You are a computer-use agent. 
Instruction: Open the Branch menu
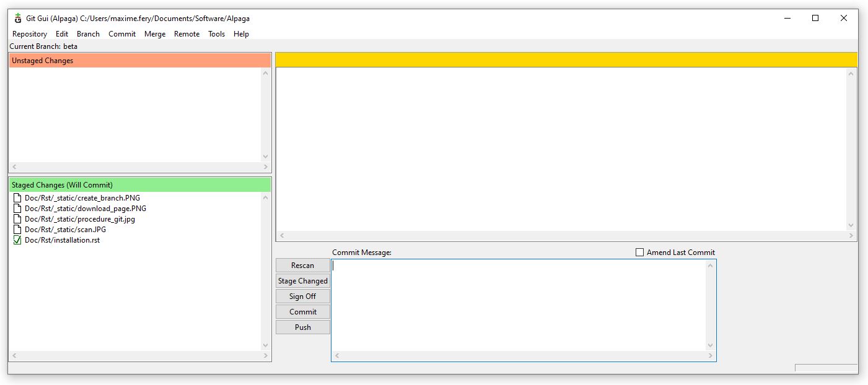88,34
